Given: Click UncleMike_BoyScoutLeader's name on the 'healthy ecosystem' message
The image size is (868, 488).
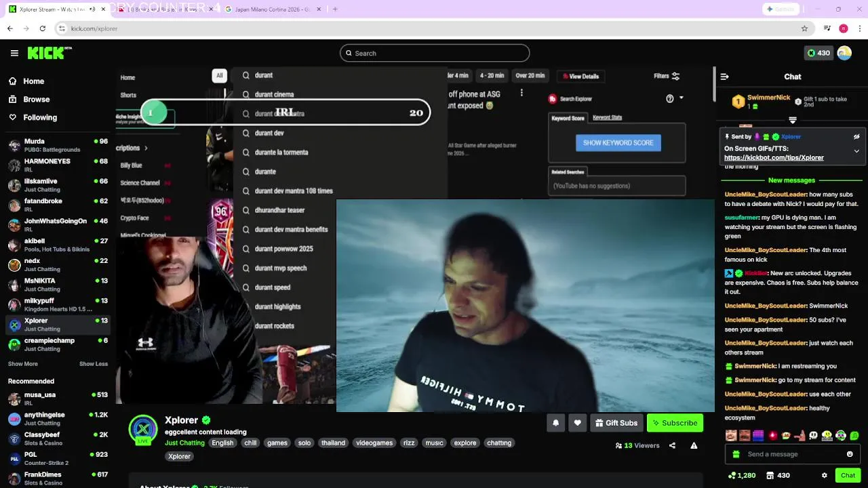Looking at the screenshot, I should coord(766,408).
